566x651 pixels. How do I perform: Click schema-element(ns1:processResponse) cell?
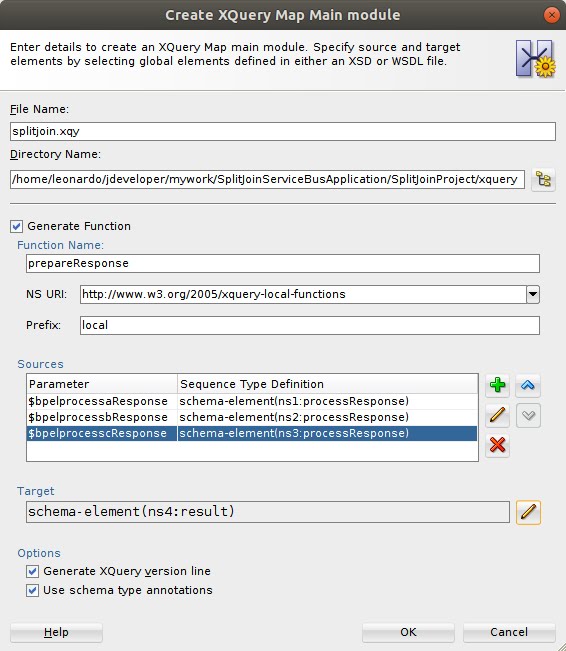[x=327, y=401]
